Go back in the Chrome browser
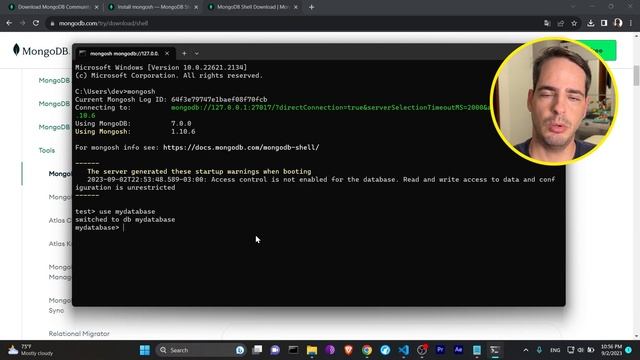This screenshot has height=360, width=640. coord(9,23)
